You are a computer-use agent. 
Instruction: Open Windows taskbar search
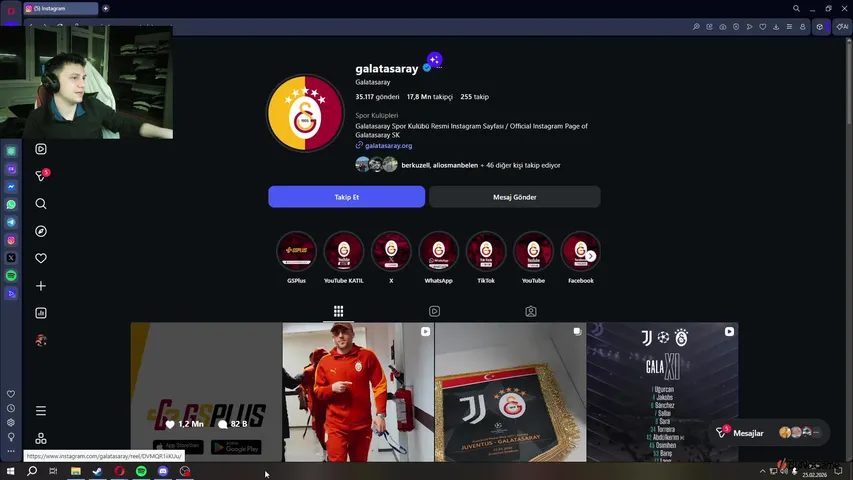click(32, 471)
